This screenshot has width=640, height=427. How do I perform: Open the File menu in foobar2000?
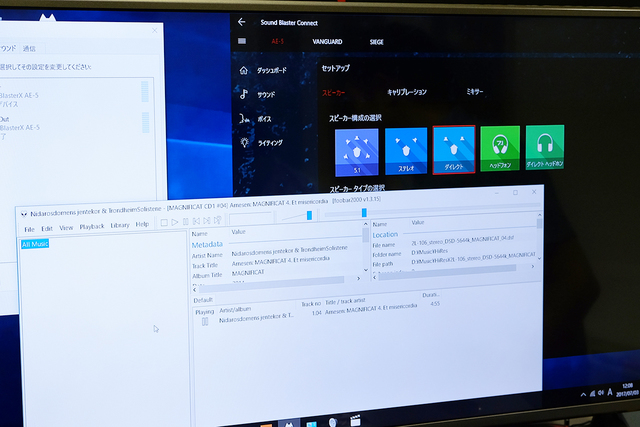point(29,228)
